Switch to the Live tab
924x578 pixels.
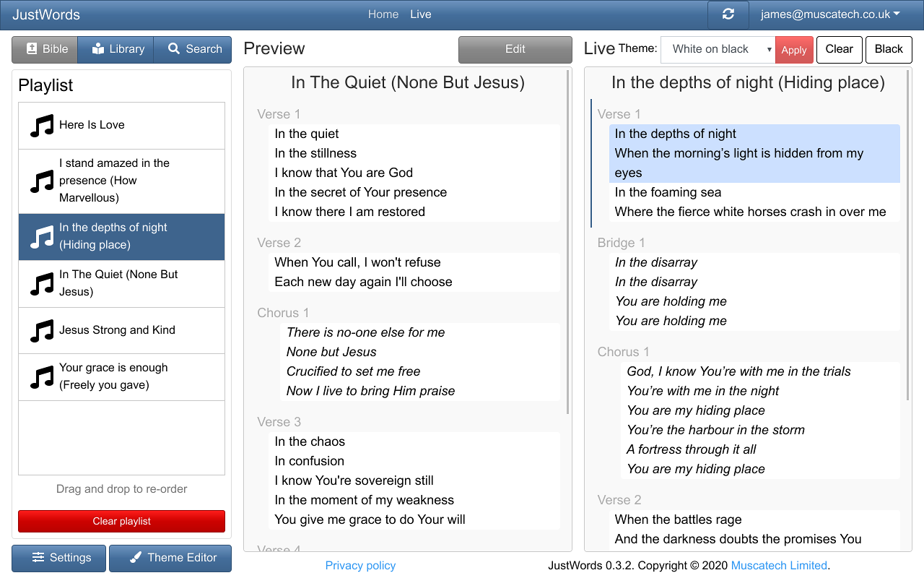[x=420, y=14]
